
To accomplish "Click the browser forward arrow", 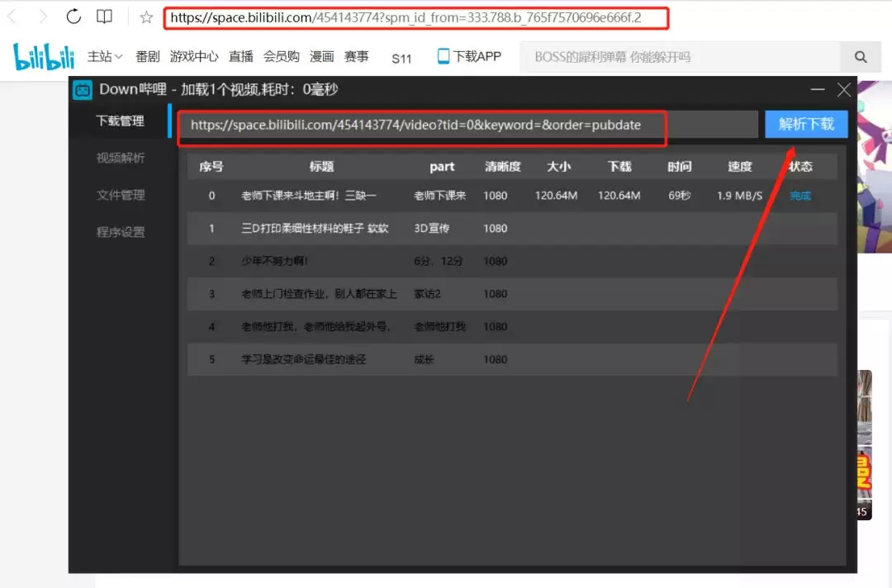I will [x=43, y=17].
